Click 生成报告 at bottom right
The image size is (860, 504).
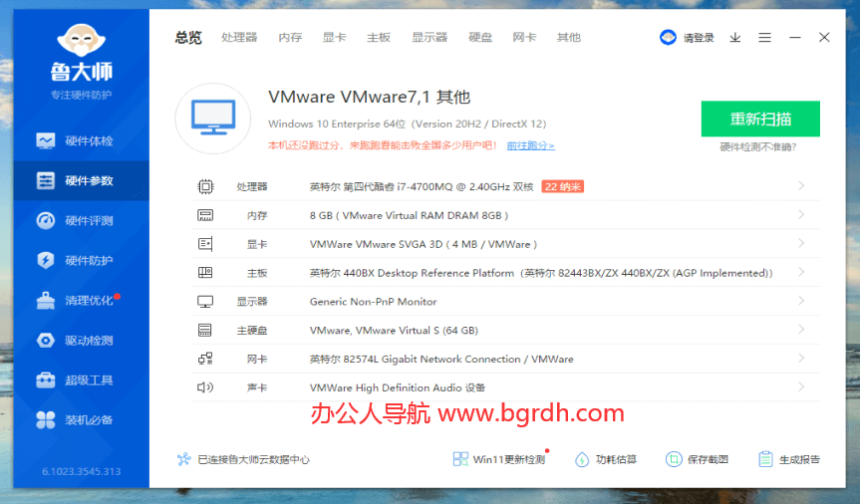(x=789, y=459)
